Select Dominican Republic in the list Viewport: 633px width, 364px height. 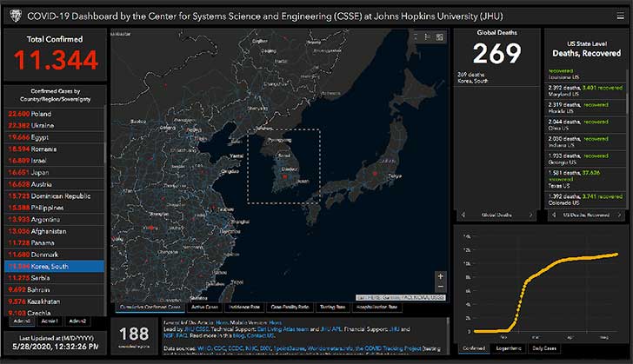point(55,196)
